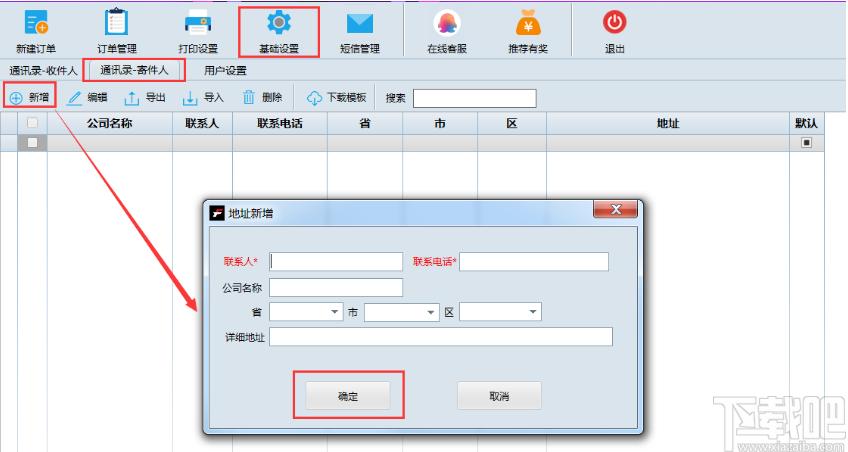
Task: Focus the 公司名称 field in dialog
Action: point(336,288)
